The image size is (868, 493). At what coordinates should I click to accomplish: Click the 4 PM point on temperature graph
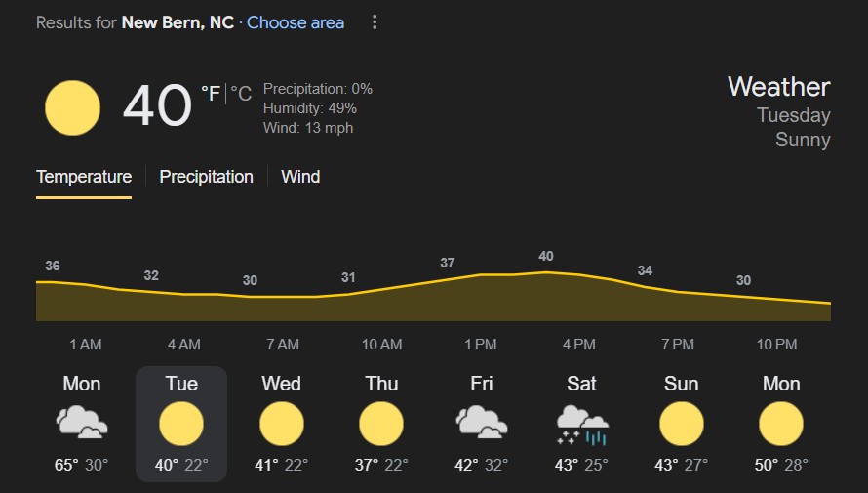pos(547,272)
